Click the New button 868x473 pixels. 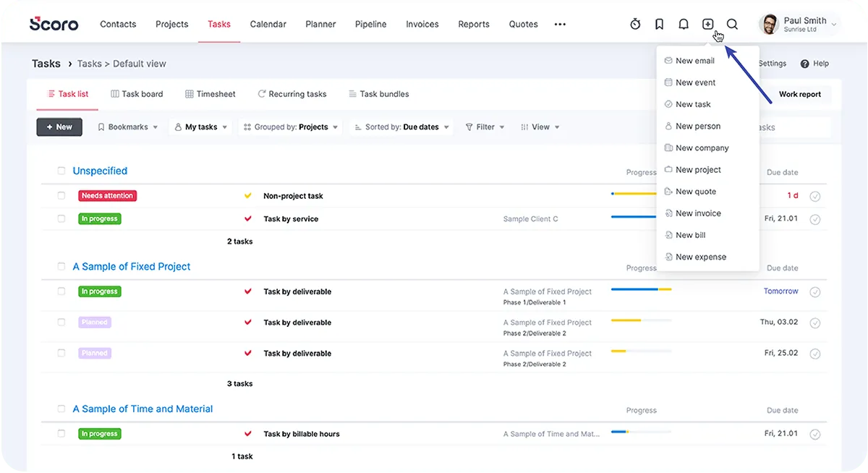click(59, 127)
